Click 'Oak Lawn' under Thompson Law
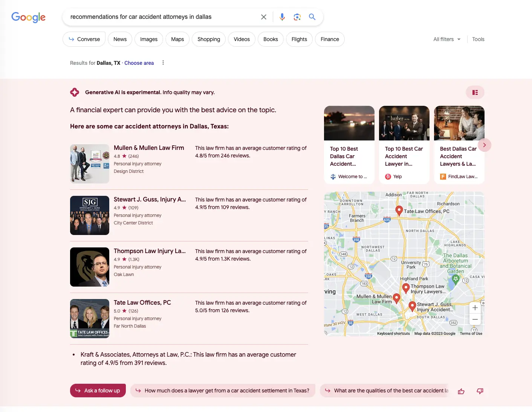Screen dimensions: 532x412 124,275
